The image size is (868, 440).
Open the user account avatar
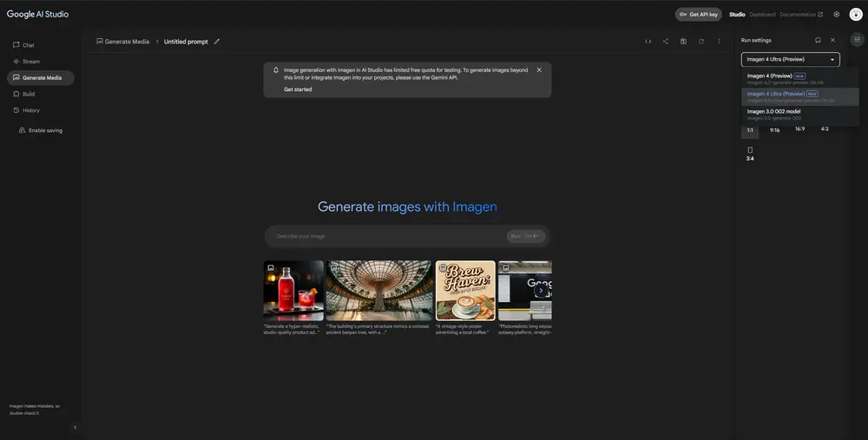[856, 15]
